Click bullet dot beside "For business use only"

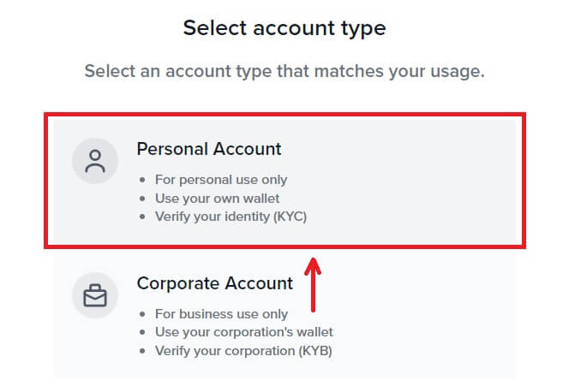[142, 315]
